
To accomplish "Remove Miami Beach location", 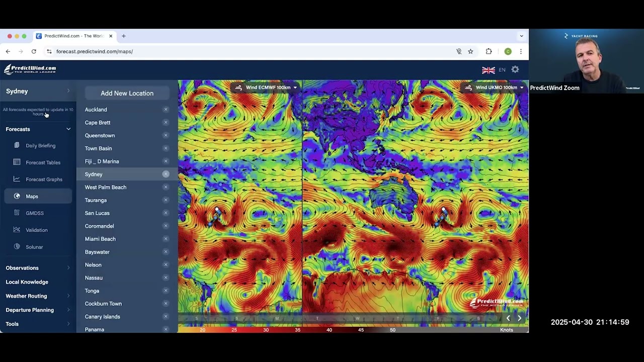I will point(166,239).
